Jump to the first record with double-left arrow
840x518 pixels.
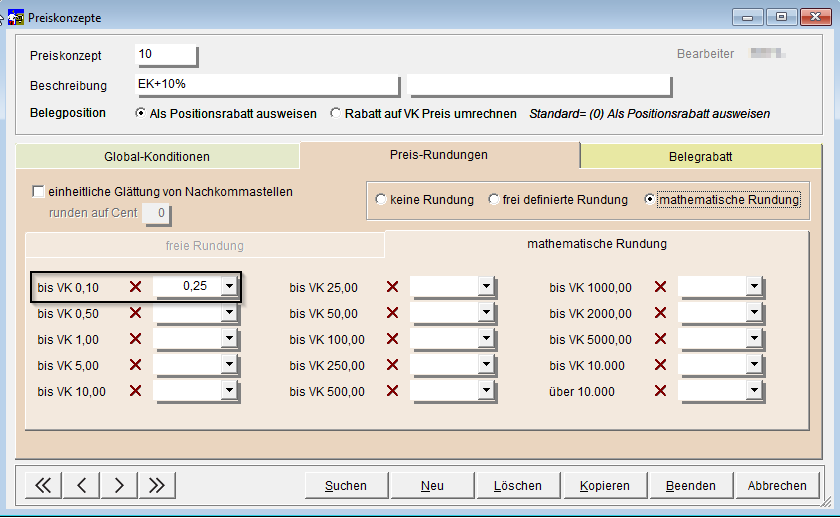(x=43, y=485)
